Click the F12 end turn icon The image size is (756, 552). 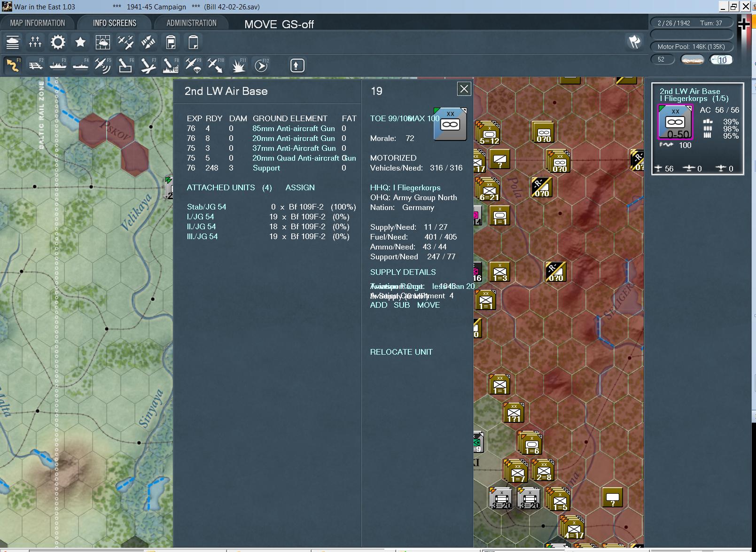pos(261,65)
